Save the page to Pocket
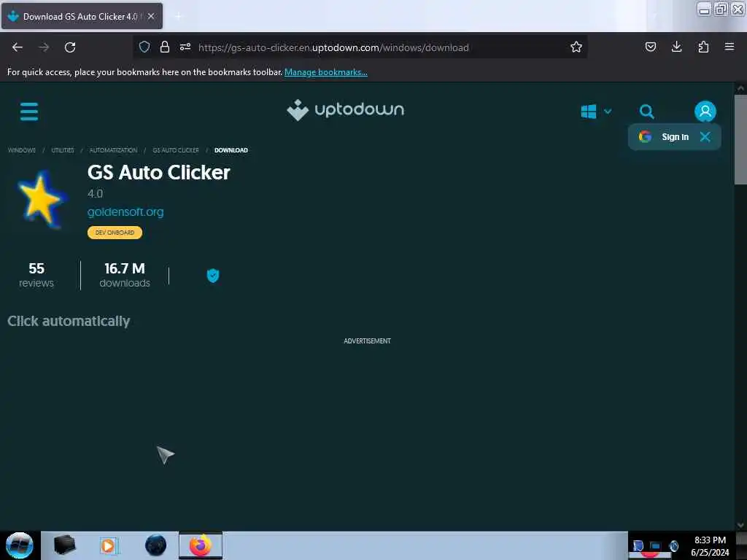747x560 pixels. (650, 47)
